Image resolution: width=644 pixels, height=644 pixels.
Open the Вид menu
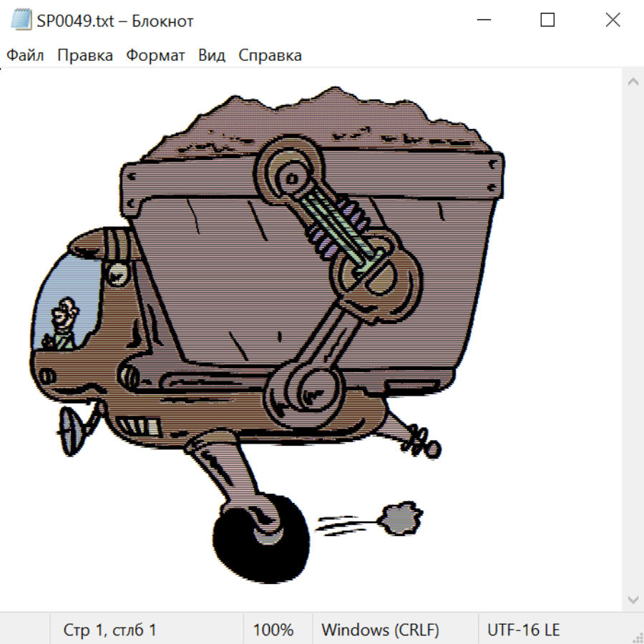212,56
